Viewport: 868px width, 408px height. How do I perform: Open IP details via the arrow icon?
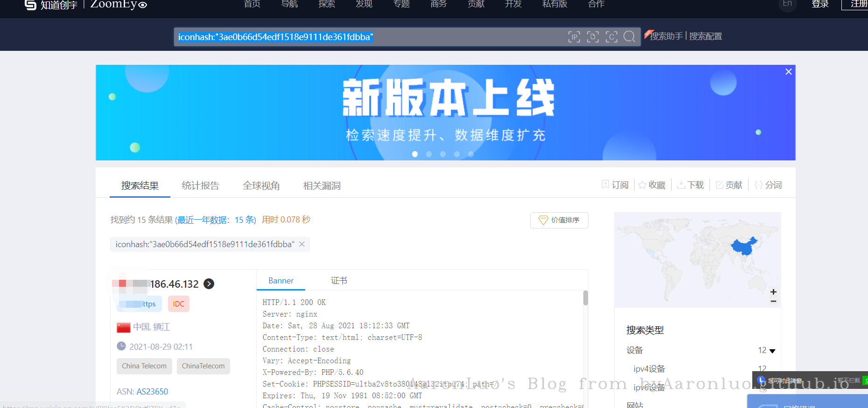click(209, 284)
